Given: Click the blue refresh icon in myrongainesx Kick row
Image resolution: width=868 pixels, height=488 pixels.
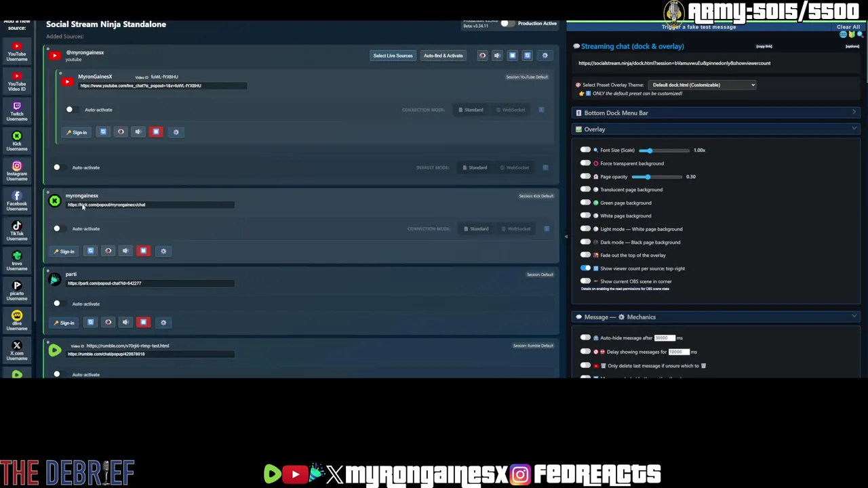Looking at the screenshot, I should click(x=90, y=251).
